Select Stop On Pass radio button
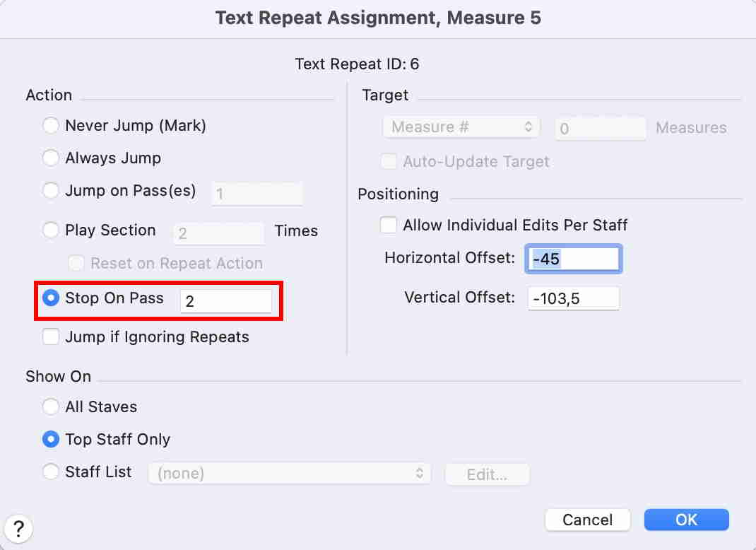 51,298
